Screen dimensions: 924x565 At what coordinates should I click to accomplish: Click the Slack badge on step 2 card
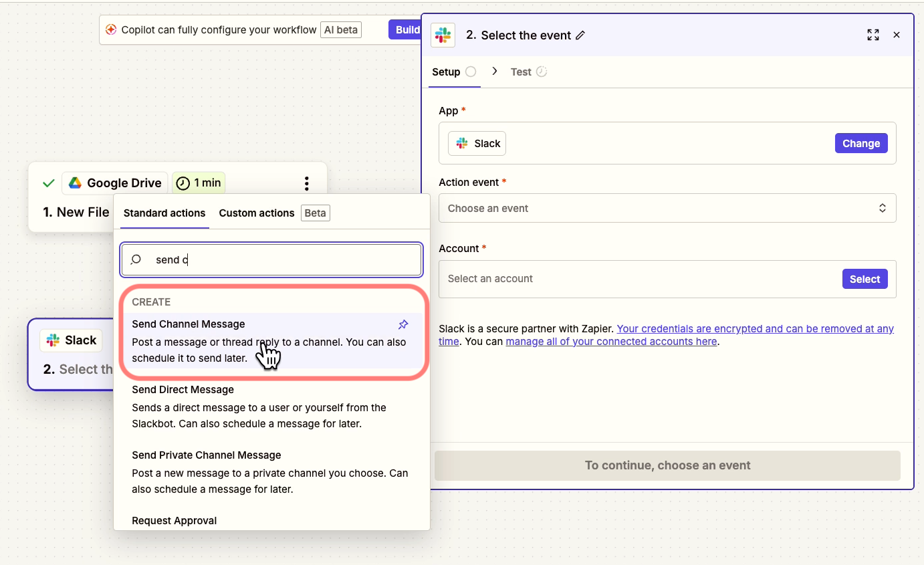tap(71, 340)
